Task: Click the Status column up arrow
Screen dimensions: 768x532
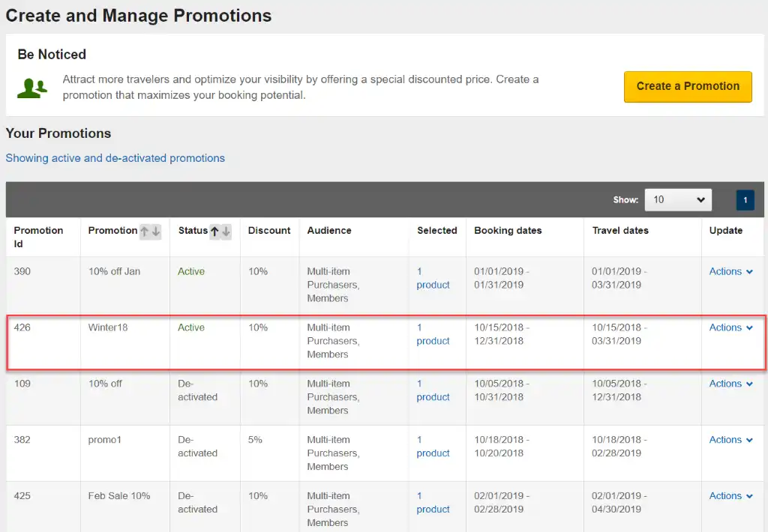Action: coord(214,232)
